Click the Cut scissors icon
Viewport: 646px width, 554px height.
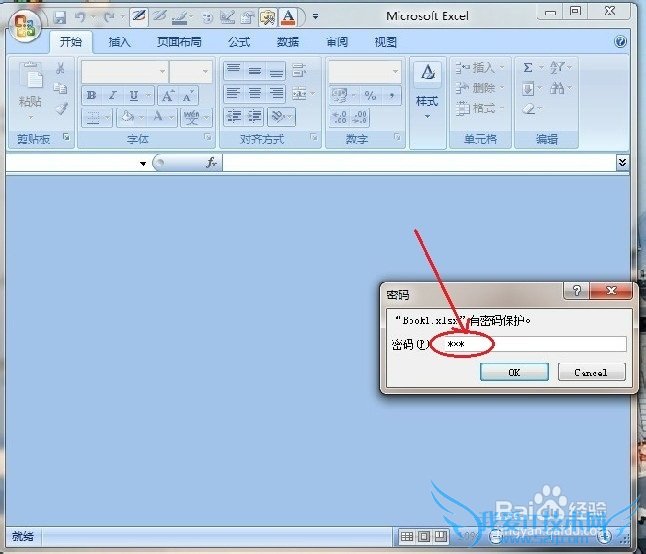coord(61,68)
